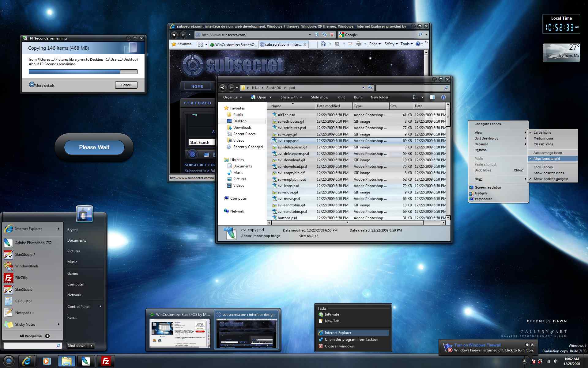Switch to the WinCustomize IE tab
Screen dimensions: 588x368
click(234, 44)
